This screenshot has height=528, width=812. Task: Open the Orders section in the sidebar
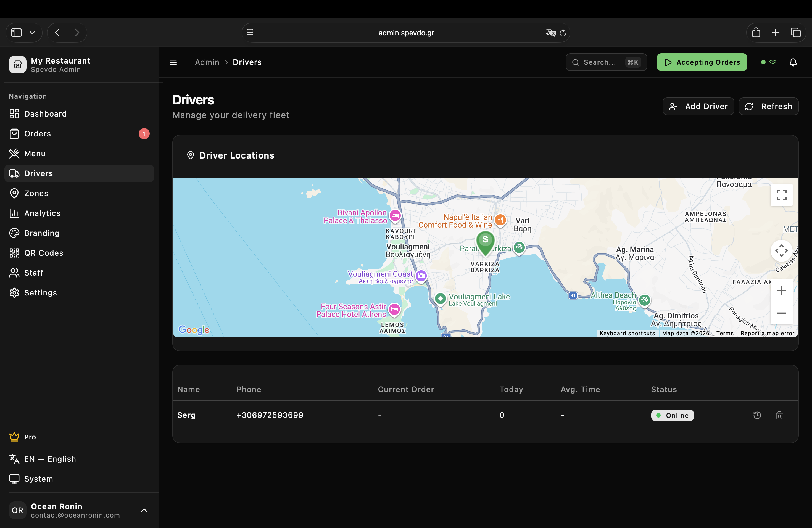[38, 134]
